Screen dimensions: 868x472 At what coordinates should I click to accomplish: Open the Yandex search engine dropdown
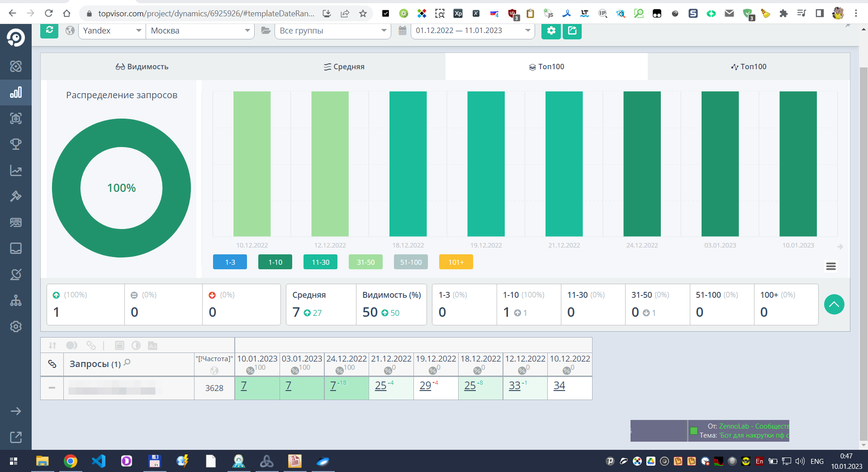112,31
